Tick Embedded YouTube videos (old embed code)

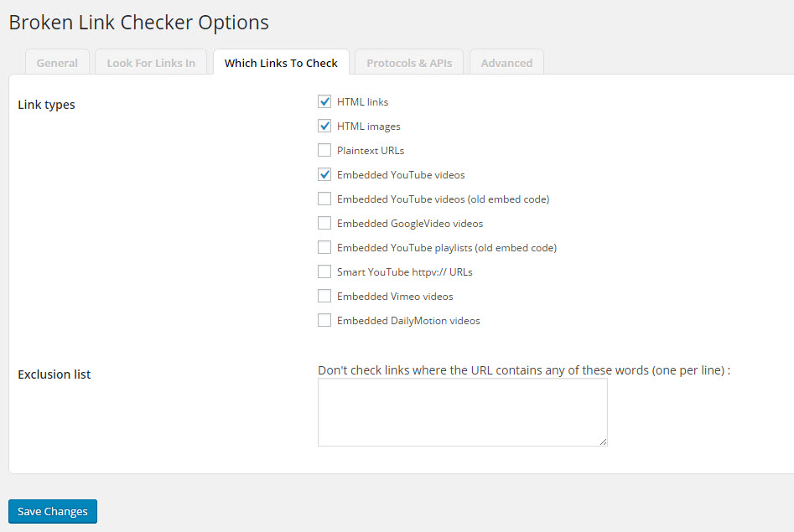tap(324, 199)
